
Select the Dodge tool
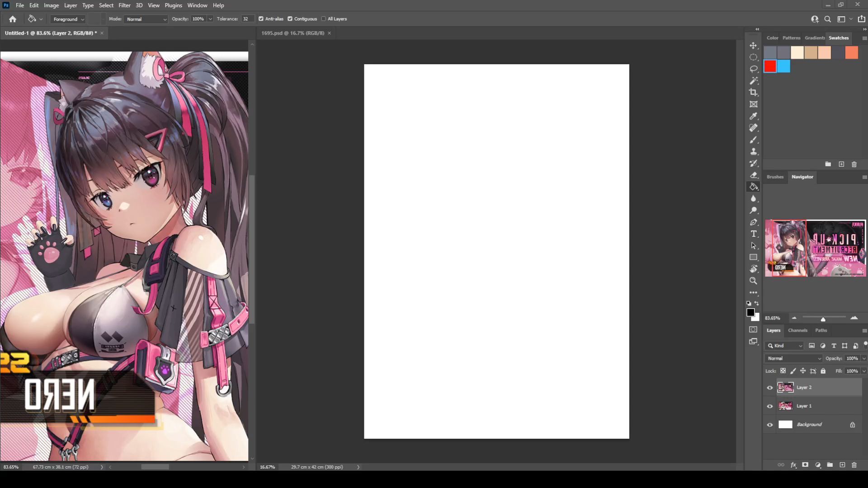753,210
